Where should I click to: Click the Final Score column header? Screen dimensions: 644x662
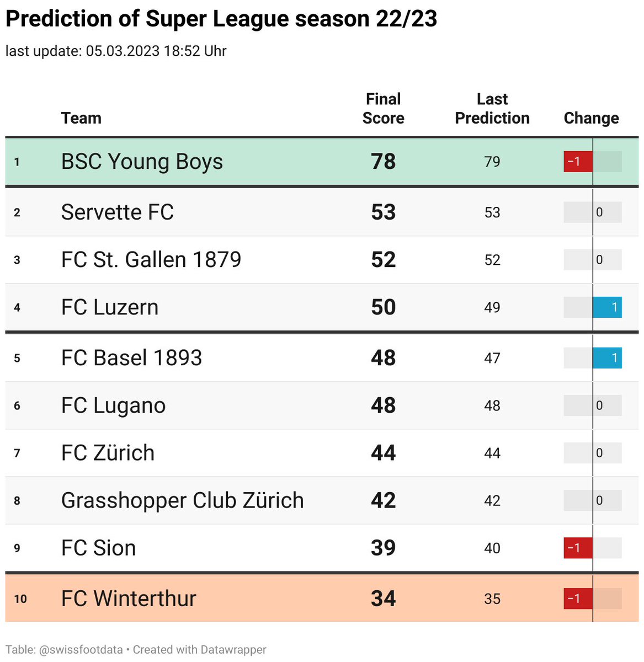click(384, 109)
